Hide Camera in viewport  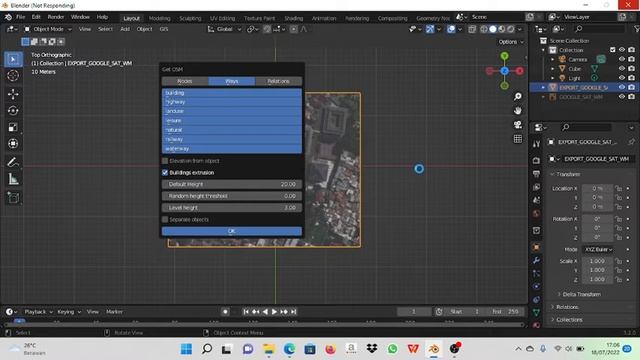(622, 59)
